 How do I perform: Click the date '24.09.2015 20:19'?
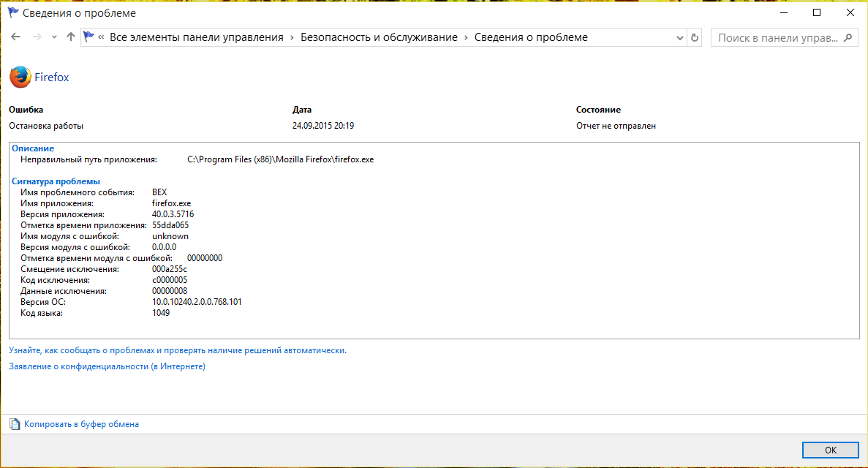tap(323, 126)
